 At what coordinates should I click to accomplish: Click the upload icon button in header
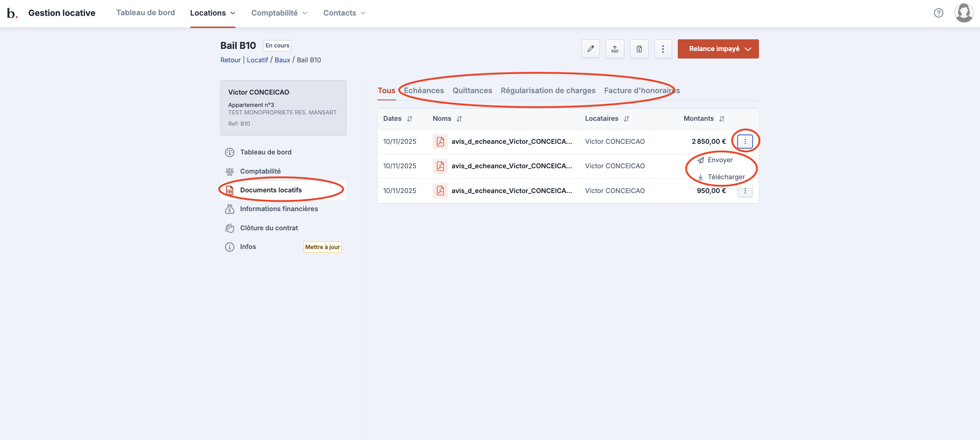point(615,49)
